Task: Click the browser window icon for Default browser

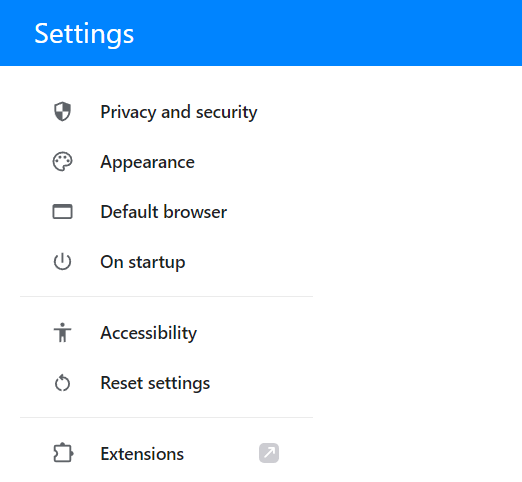Action: pos(62,212)
